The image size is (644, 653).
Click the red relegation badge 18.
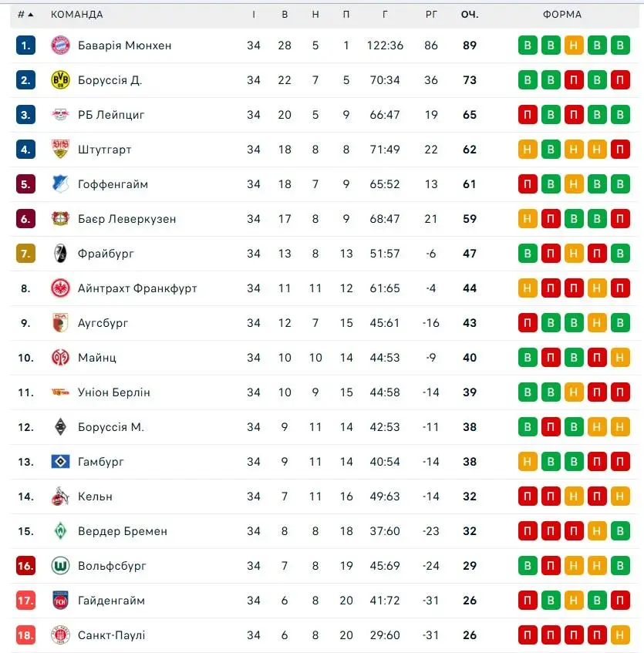pos(25,635)
